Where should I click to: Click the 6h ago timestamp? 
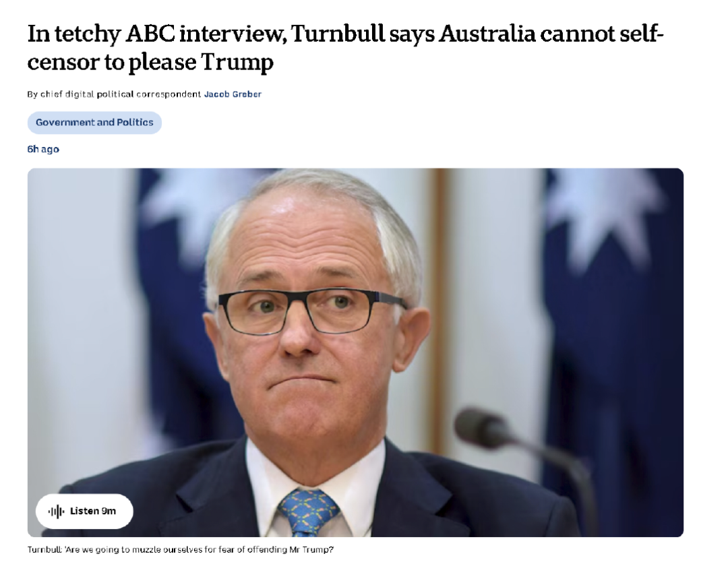click(43, 149)
